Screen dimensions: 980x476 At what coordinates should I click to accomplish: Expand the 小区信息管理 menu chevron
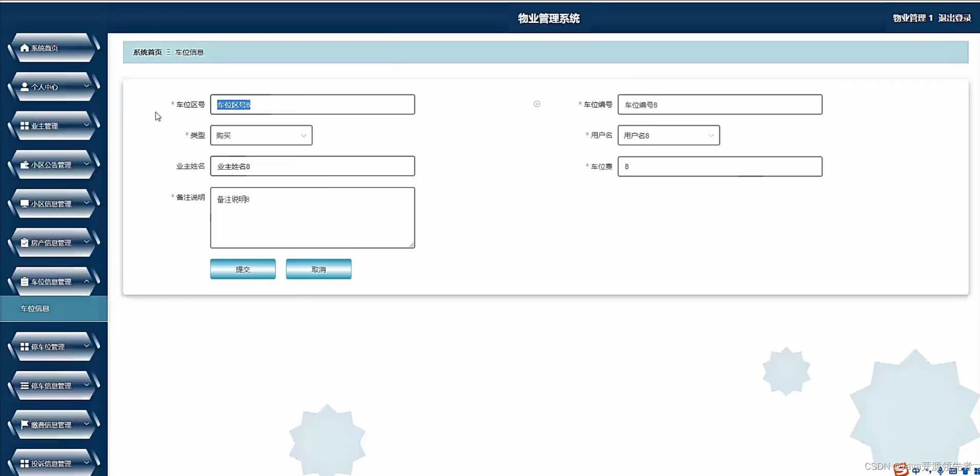click(86, 203)
